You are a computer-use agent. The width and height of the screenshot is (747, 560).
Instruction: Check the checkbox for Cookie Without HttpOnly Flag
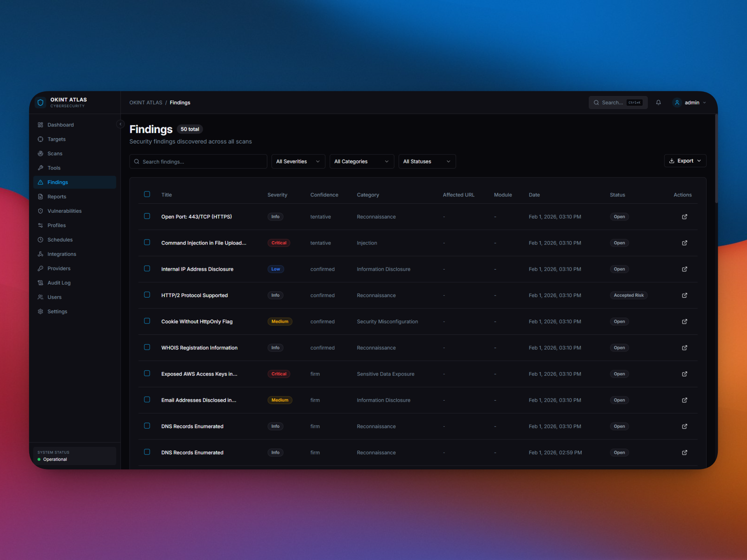[147, 321]
